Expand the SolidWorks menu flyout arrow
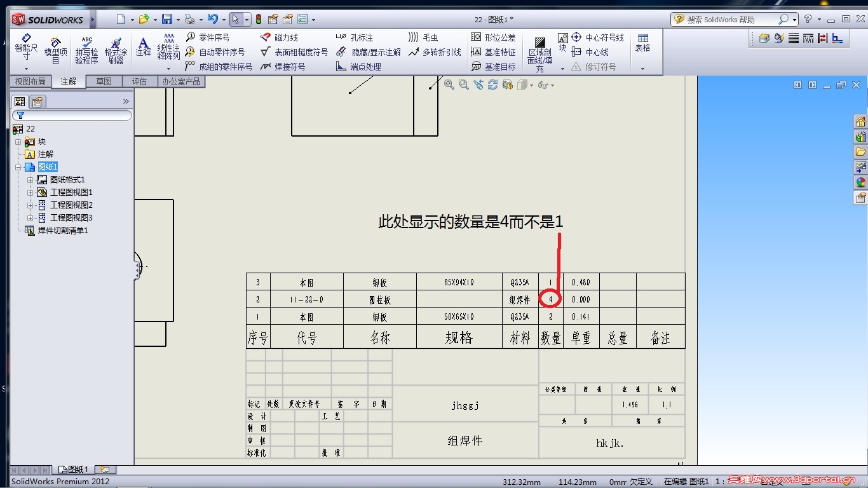 [93, 20]
